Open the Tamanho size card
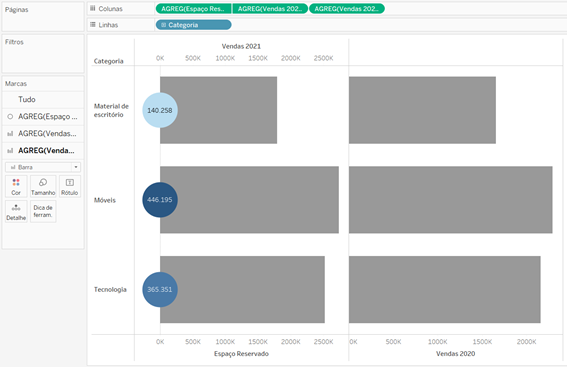 tap(43, 187)
